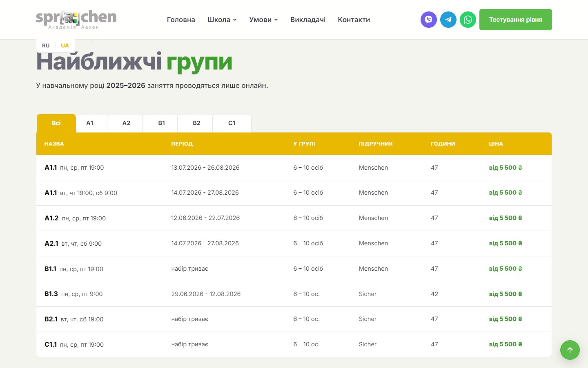This screenshot has height=368, width=588.
Task: Click the price in the B1.3 row
Action: tap(506, 294)
